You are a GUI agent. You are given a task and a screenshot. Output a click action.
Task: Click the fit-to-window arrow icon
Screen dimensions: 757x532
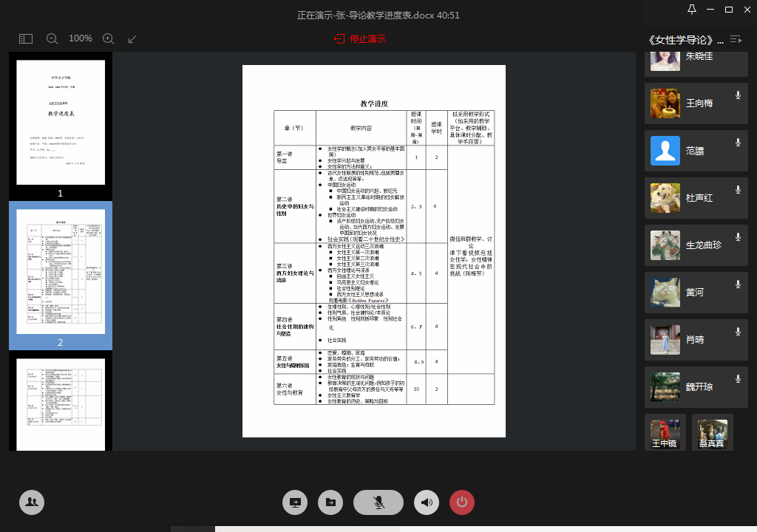coord(132,38)
